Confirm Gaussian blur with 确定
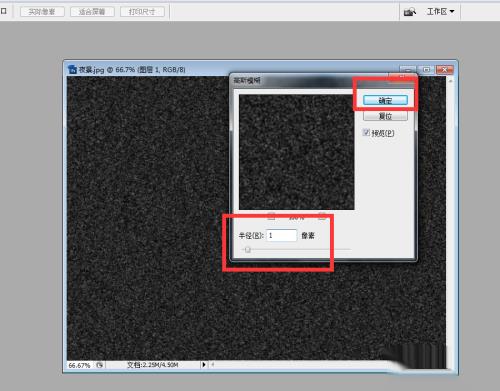500x391 pixels. pyautogui.click(x=385, y=100)
